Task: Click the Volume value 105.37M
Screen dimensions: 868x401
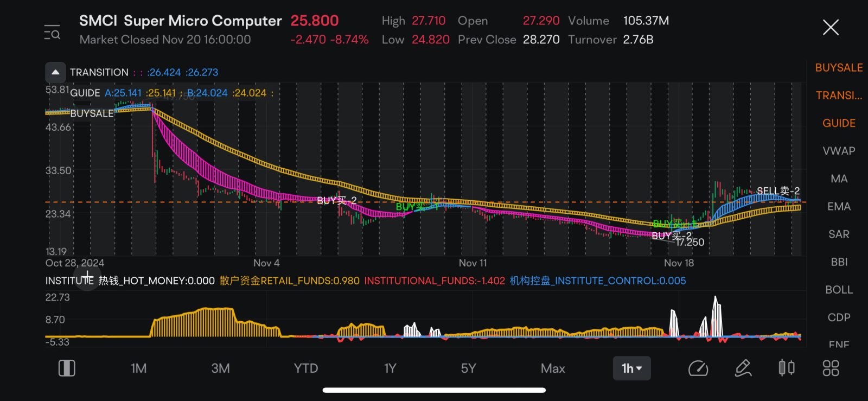Action: (646, 21)
